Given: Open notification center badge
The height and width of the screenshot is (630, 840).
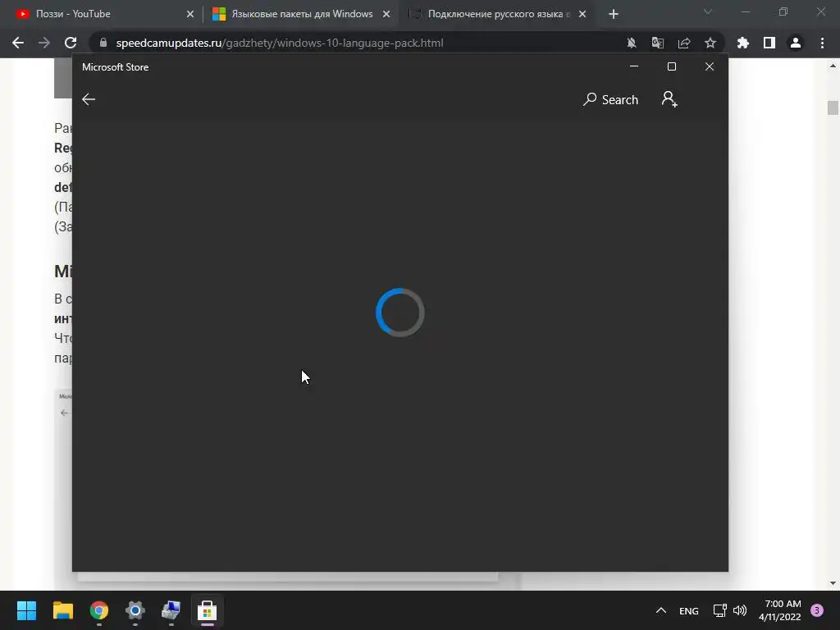Looking at the screenshot, I should tap(817, 610).
